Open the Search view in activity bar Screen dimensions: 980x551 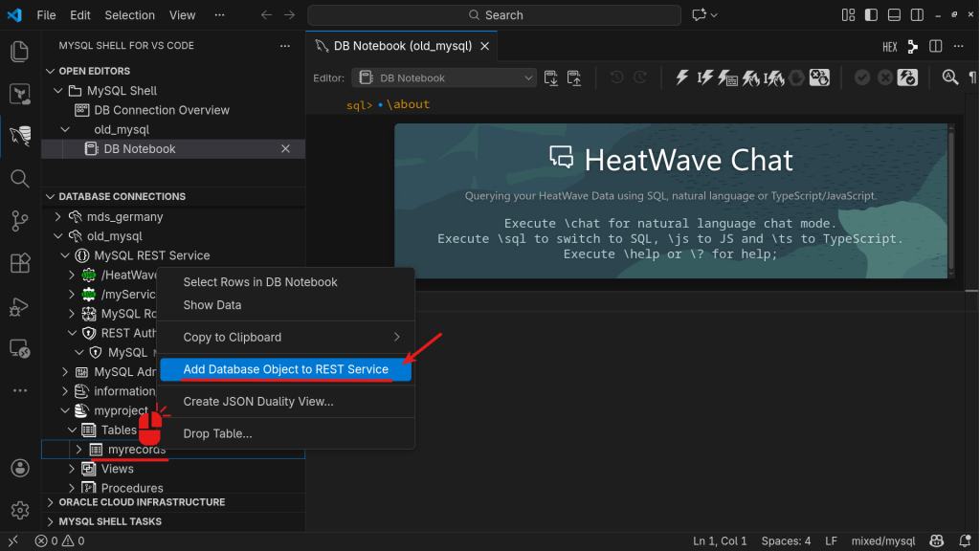pyautogui.click(x=20, y=179)
